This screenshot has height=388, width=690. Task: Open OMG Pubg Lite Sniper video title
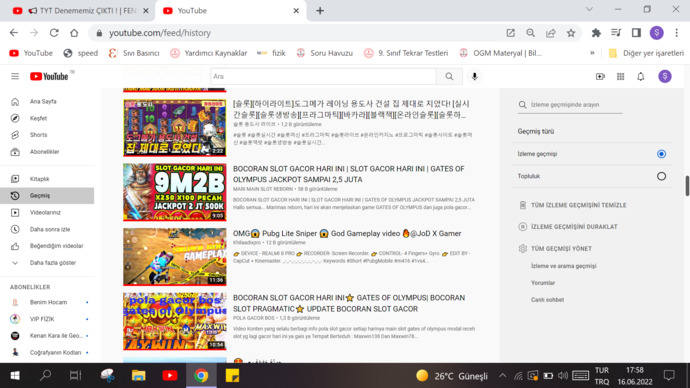[347, 234]
